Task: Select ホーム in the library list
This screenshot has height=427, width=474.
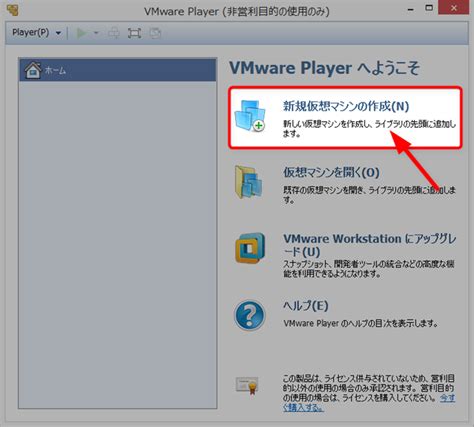Action: 117,70
